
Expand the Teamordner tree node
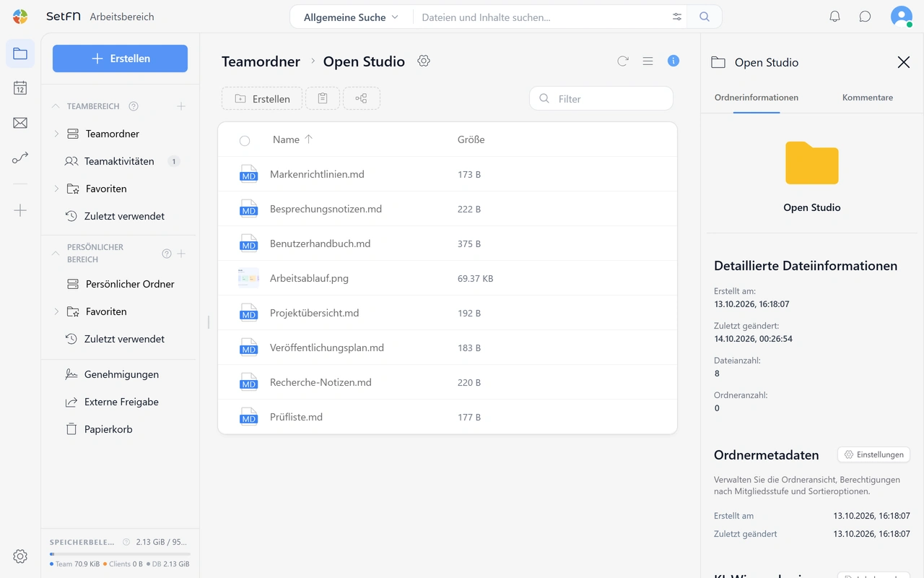coord(56,134)
